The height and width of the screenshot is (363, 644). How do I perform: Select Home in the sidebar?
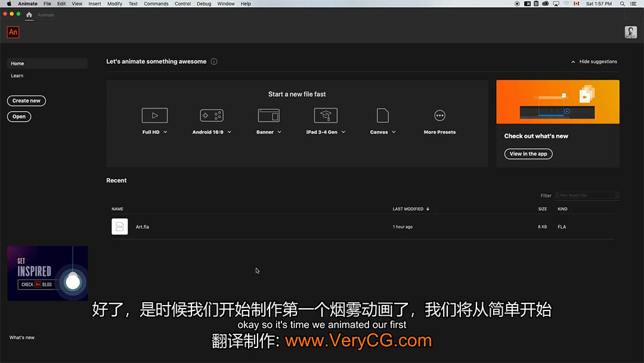tap(47, 63)
